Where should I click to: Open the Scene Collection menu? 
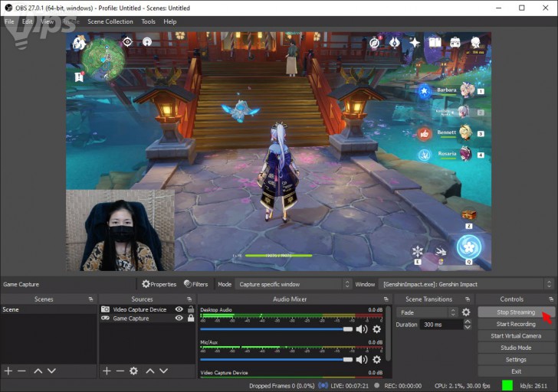point(110,21)
